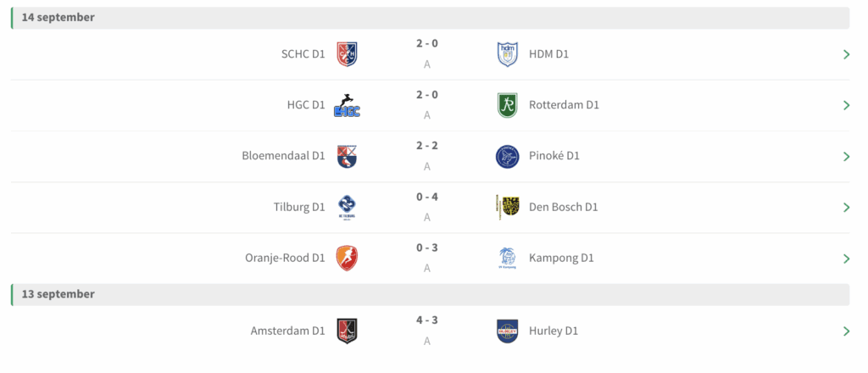This screenshot has height=373, width=868.
Task: Click the SCHC club logo
Action: point(347,54)
